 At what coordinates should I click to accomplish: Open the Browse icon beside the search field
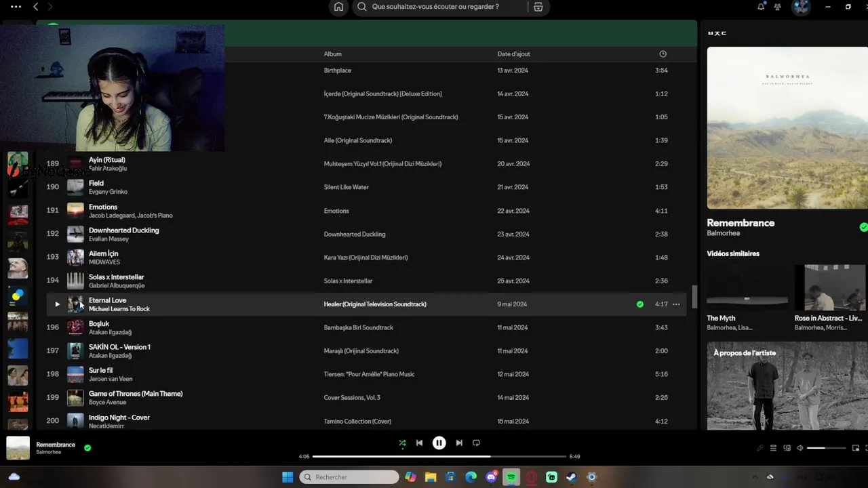click(x=538, y=7)
